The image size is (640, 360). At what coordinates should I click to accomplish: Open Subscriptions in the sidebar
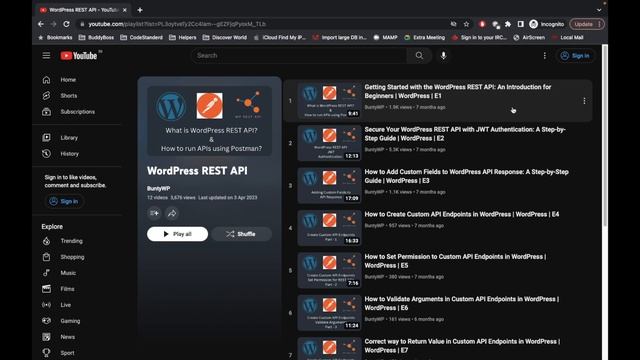click(x=76, y=111)
